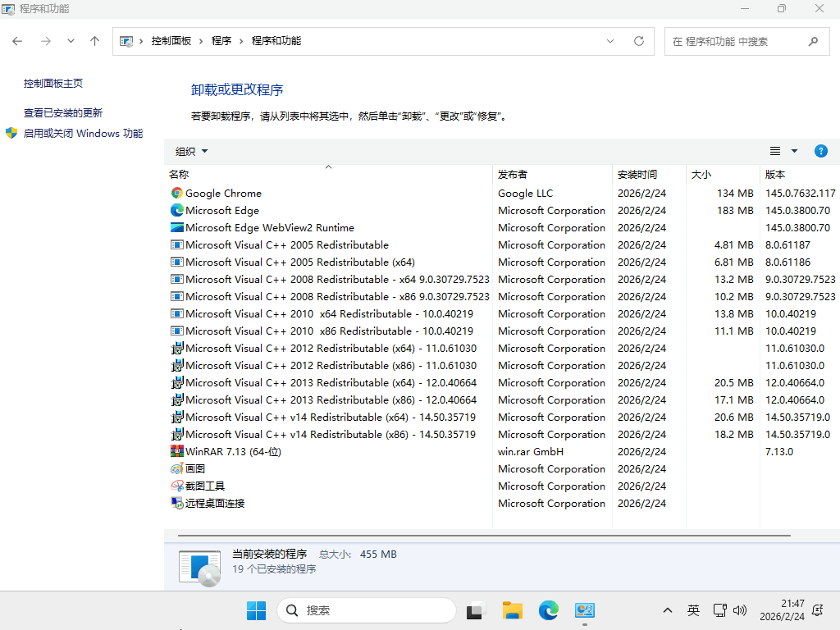Sort list by 发布者 column header
Screen dimensions: 840x630
coord(513,174)
